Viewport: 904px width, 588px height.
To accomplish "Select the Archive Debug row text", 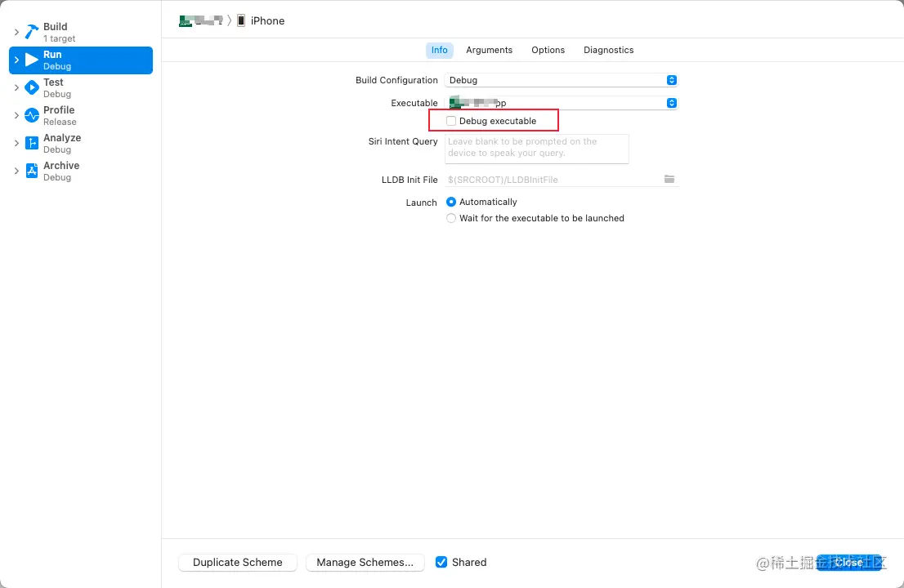I will pos(61,171).
